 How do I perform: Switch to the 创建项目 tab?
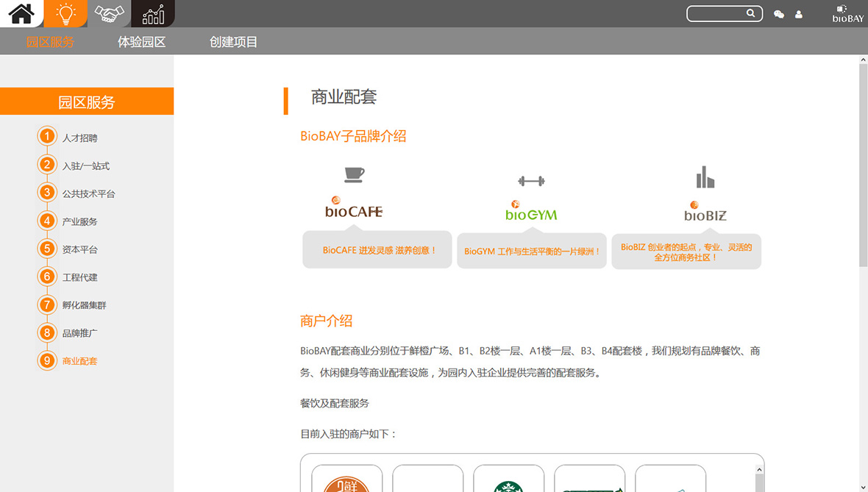[x=233, y=42]
